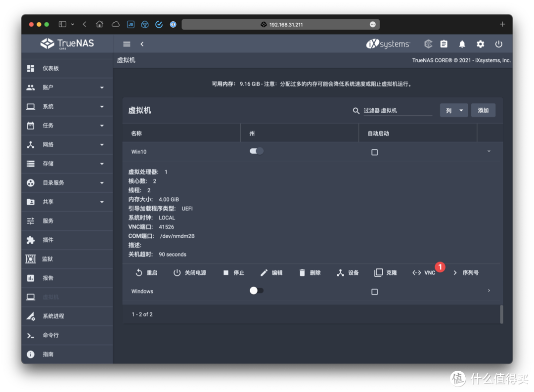Click the 1Password extension icon
The height and width of the screenshot is (392, 534).
click(x=173, y=24)
